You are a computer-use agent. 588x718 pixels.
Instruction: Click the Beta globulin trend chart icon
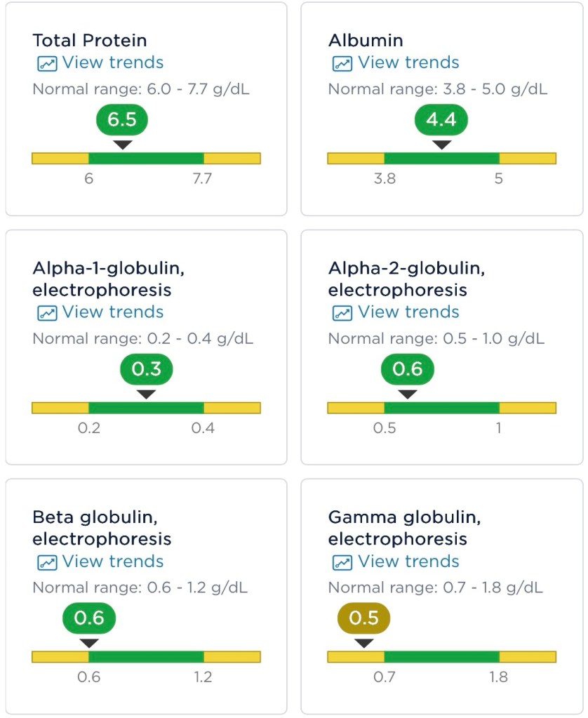[x=46, y=562]
